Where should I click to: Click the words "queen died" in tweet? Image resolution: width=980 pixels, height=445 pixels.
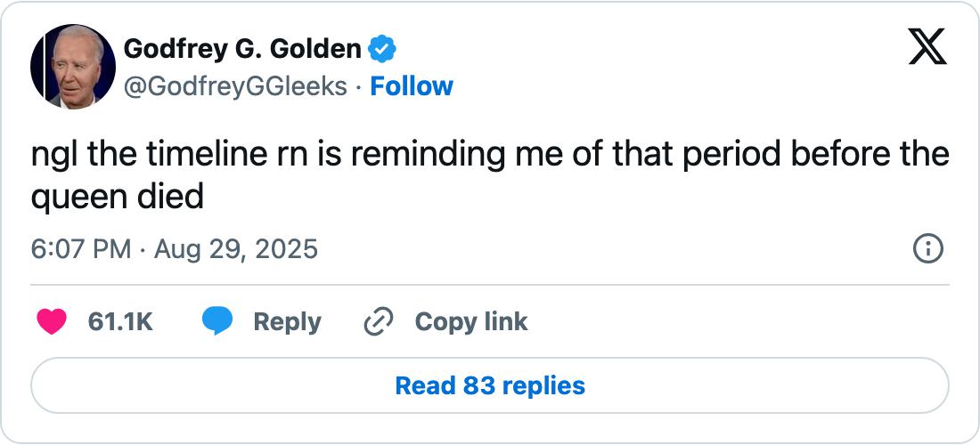coord(118,197)
